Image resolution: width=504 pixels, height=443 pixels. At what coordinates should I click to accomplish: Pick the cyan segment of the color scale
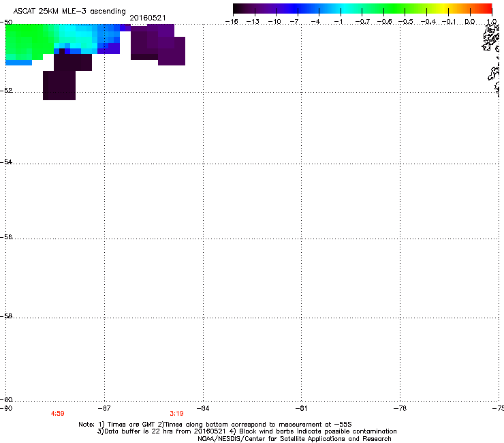point(345,9)
